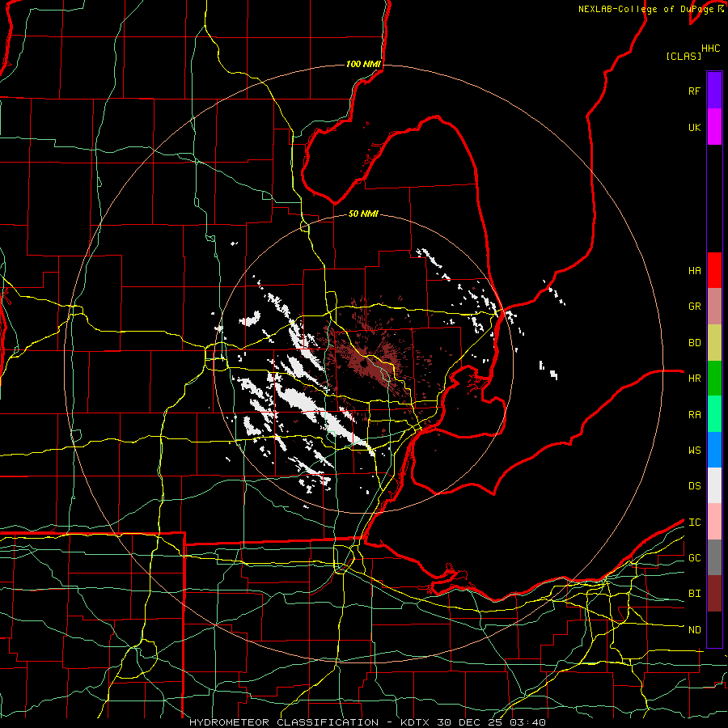Click the UK magenta legend swatch
Viewport: 728px width, 728px height.
click(x=714, y=127)
